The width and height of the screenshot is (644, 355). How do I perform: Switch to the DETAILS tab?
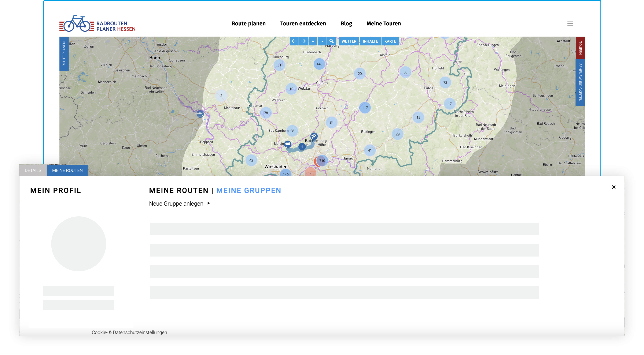click(33, 170)
